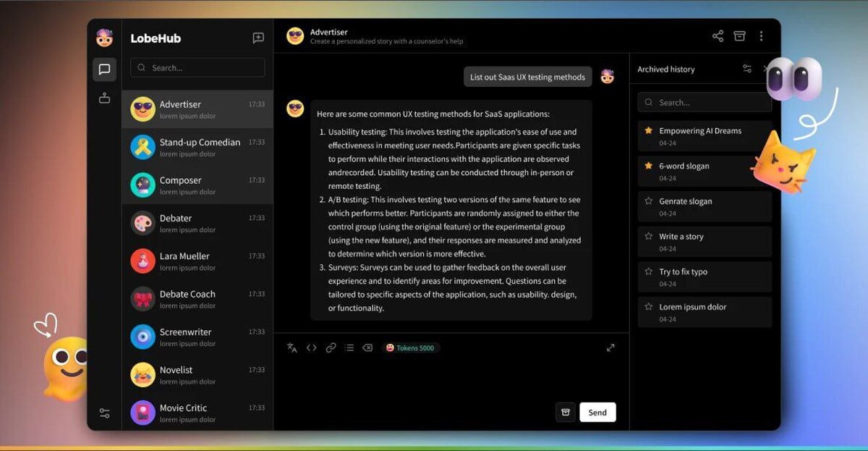Screen dimensions: 868x451
Task: Focus the sidebar Search field
Action: pos(197,67)
